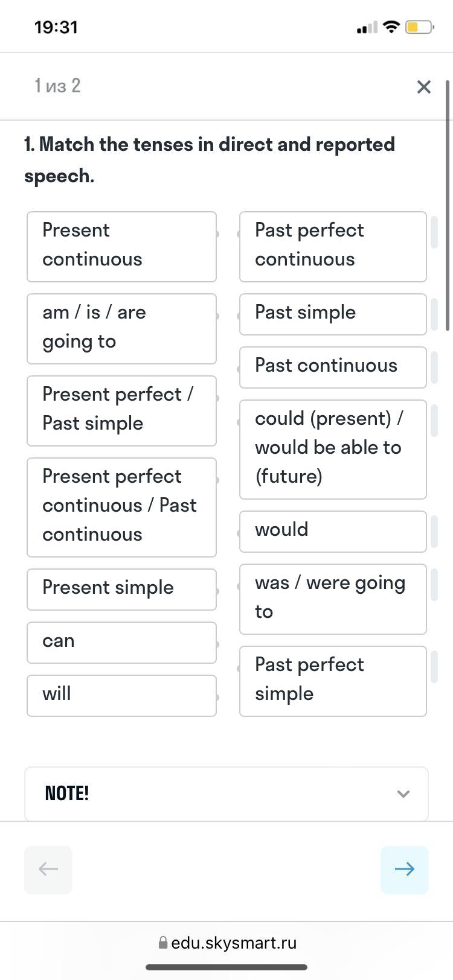Image resolution: width=453 pixels, height=980 pixels.
Task: Tap the lock icon beside edu.skysmart.ru
Action: tap(162, 943)
